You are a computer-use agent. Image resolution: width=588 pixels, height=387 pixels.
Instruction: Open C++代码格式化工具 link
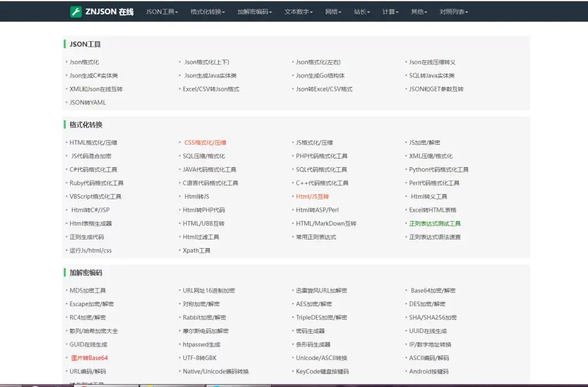(322, 183)
